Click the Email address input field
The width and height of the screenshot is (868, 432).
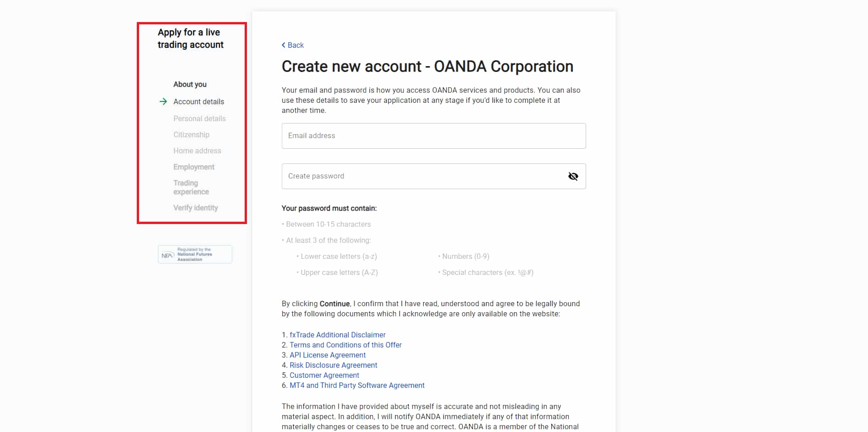434,136
